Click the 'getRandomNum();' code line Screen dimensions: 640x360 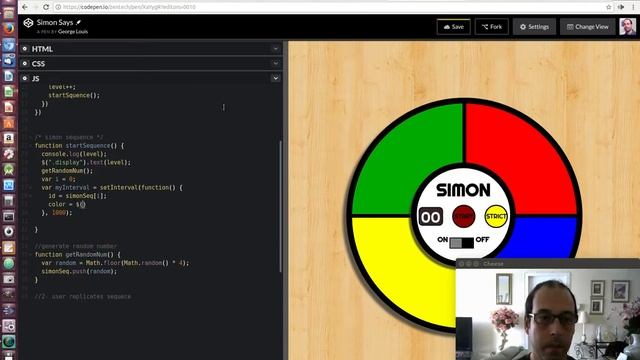coord(67,171)
